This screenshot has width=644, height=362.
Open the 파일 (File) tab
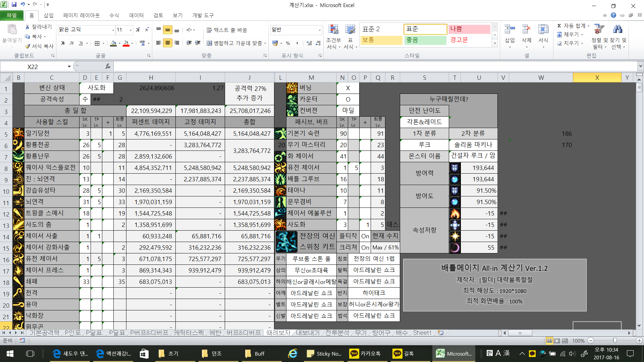12,15
